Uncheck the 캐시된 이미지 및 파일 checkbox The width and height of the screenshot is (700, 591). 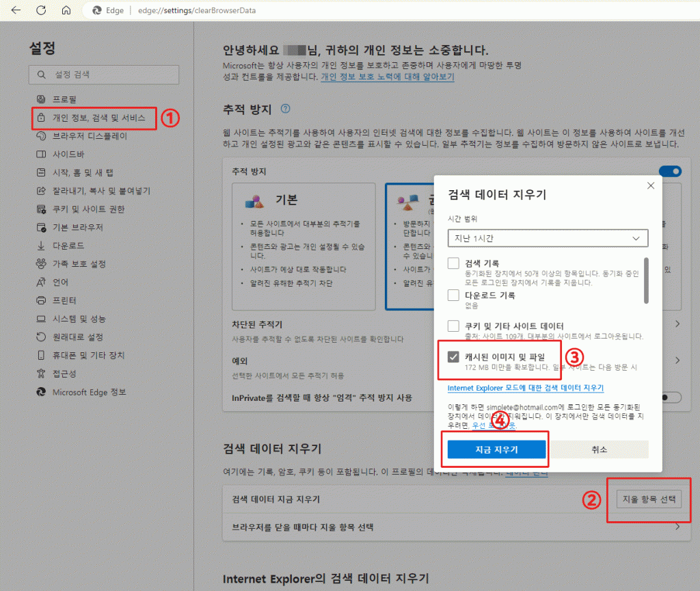pyautogui.click(x=453, y=357)
